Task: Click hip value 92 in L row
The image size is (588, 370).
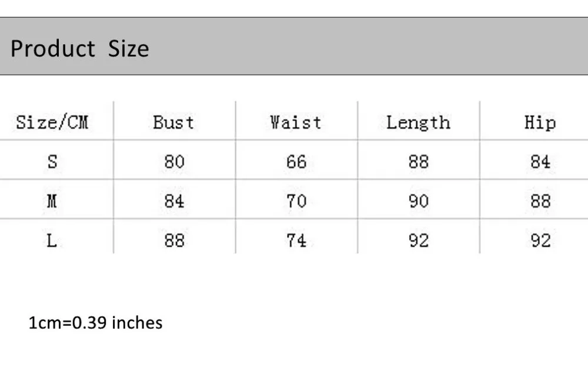Action: pyautogui.click(x=540, y=241)
